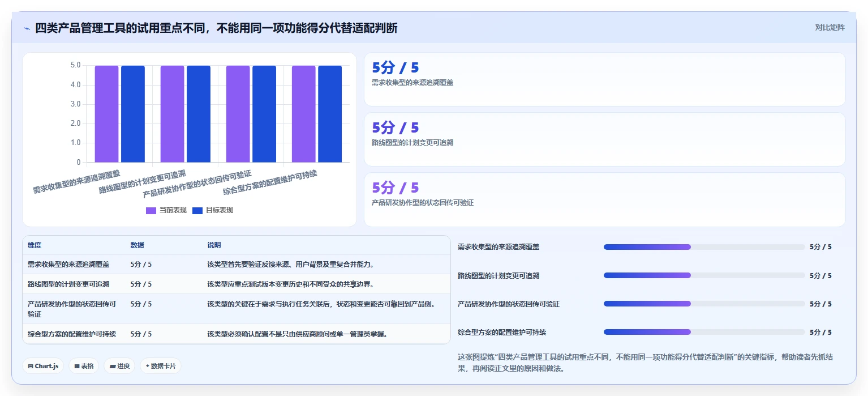This screenshot has width=868, height=396.
Task: Click the blue bar for 路线图型的计划变更可追溯
Action: (199, 114)
